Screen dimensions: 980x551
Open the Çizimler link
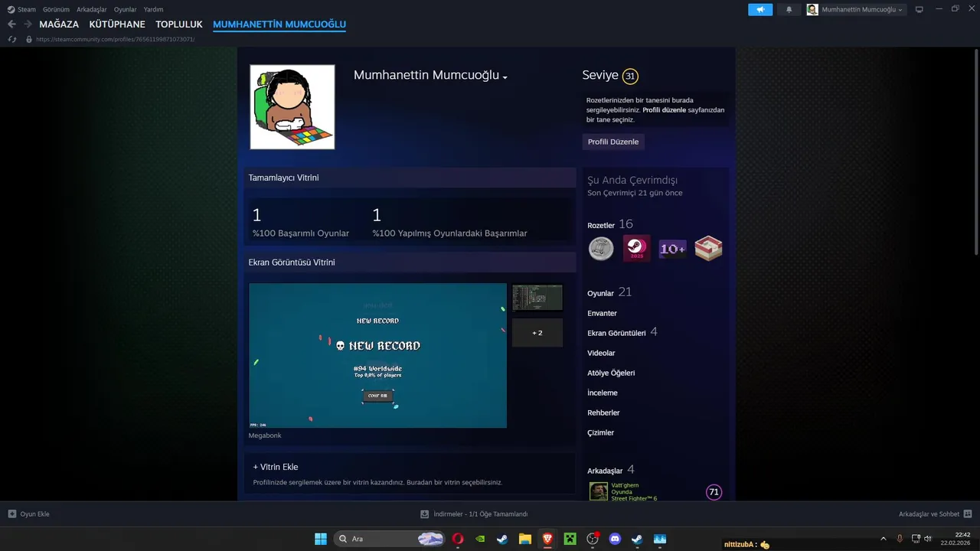click(600, 432)
